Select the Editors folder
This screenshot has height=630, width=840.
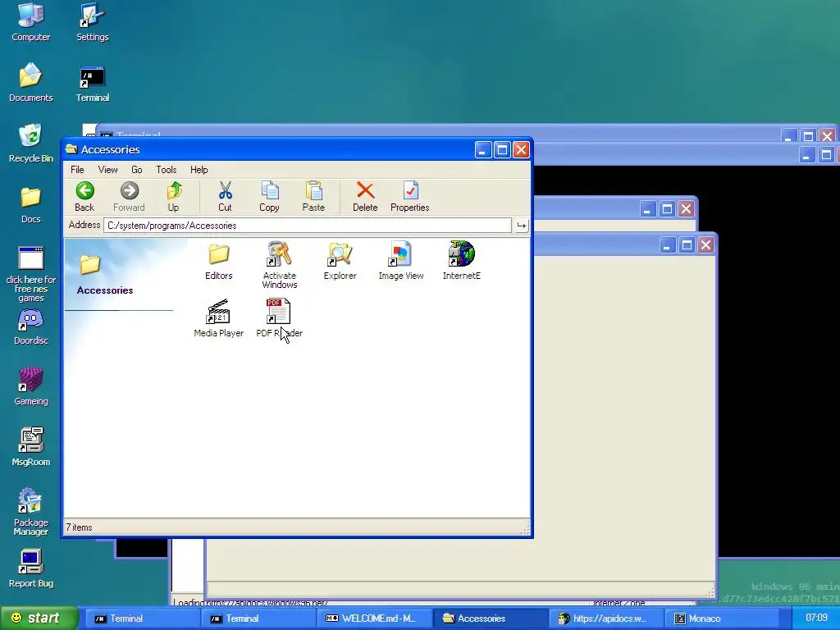coord(218,261)
